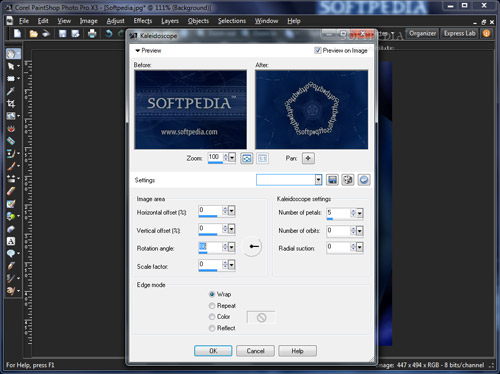This screenshot has width=500, height=374.
Task: Click the Cancel button
Action: pos(255,351)
